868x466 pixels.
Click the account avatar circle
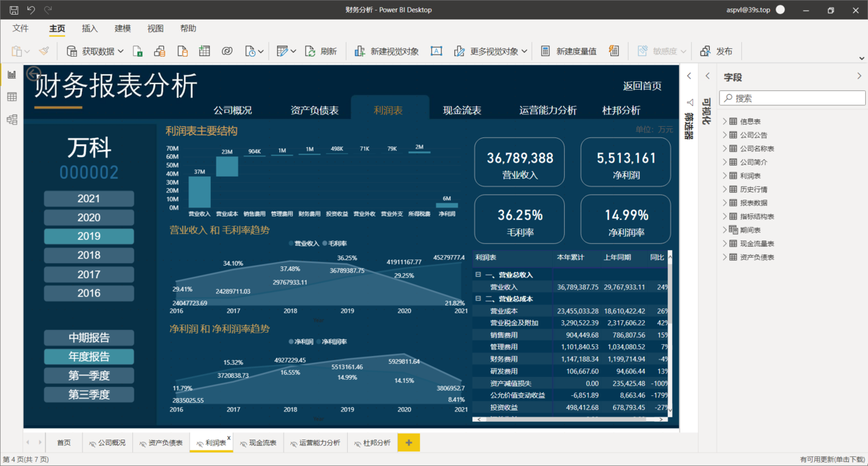click(x=780, y=10)
